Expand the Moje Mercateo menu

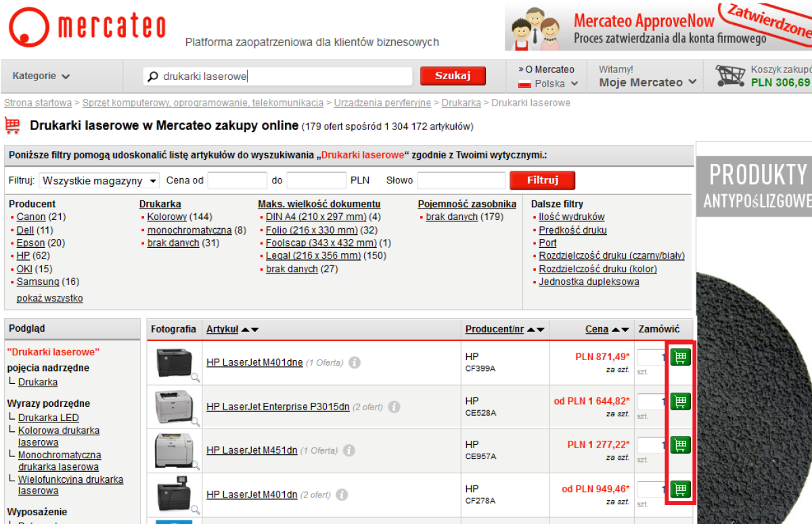[648, 83]
